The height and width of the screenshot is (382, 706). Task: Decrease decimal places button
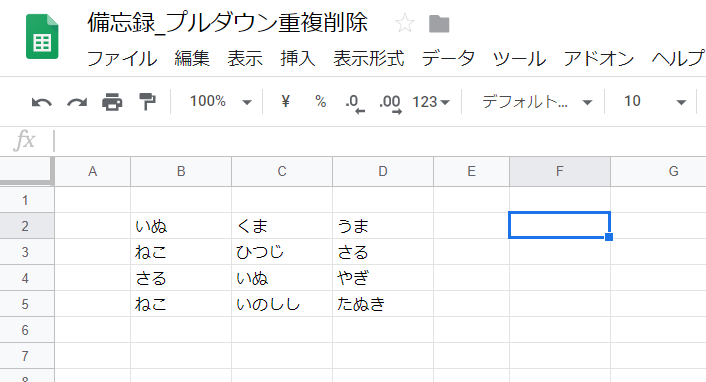[355, 103]
